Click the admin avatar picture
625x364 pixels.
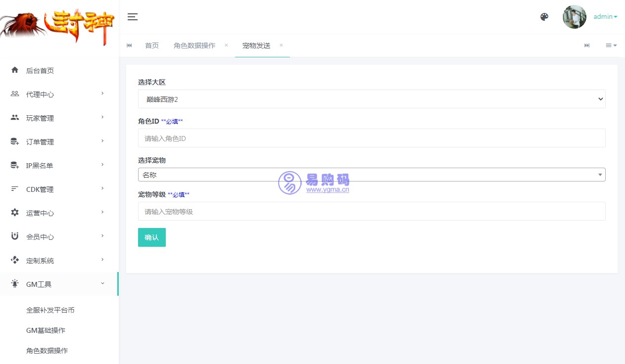[x=574, y=17]
